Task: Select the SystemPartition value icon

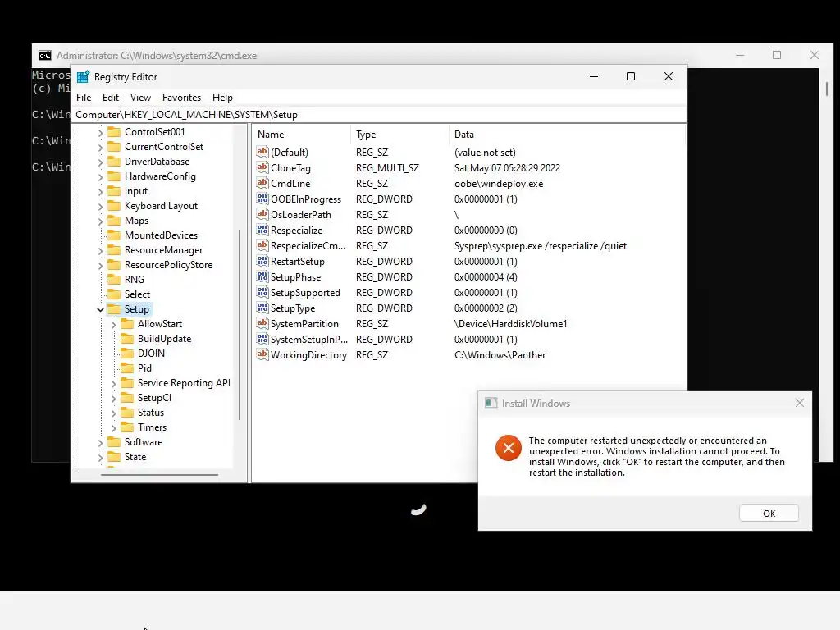Action: pos(262,323)
